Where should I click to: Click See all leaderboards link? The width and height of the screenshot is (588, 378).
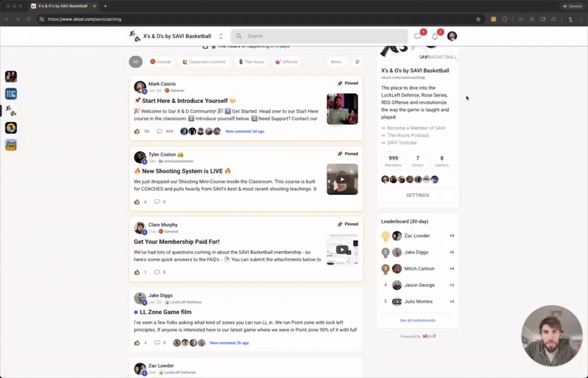point(417,320)
